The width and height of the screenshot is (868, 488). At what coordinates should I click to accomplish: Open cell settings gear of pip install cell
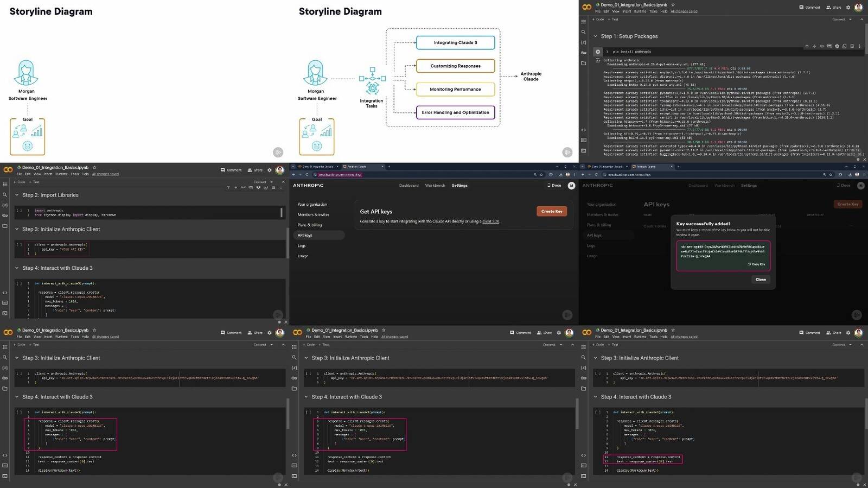coord(837,46)
